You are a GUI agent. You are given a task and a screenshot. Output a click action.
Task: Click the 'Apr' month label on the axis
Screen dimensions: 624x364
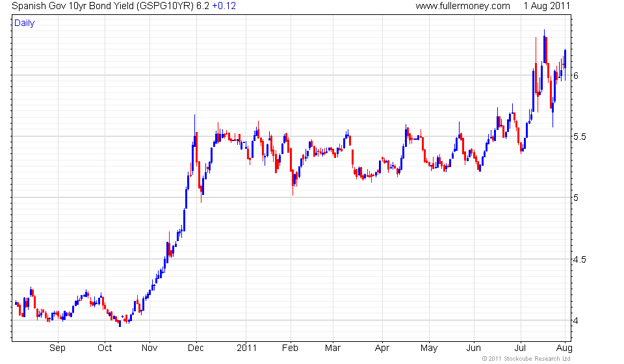[382, 348]
